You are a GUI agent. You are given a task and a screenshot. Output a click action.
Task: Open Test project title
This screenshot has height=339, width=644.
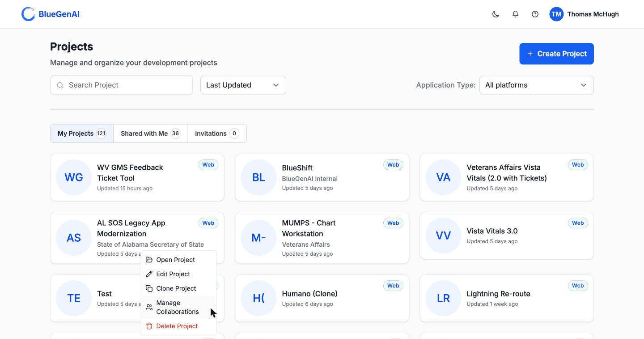104,294
